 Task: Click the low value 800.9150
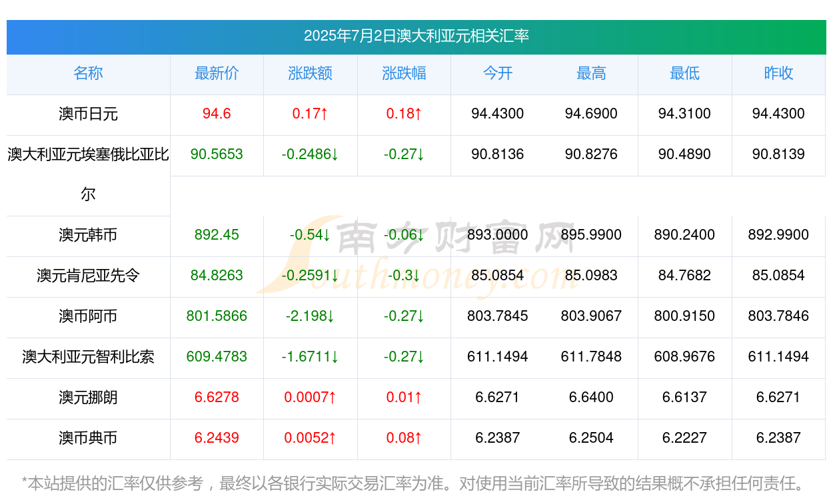pos(684,316)
